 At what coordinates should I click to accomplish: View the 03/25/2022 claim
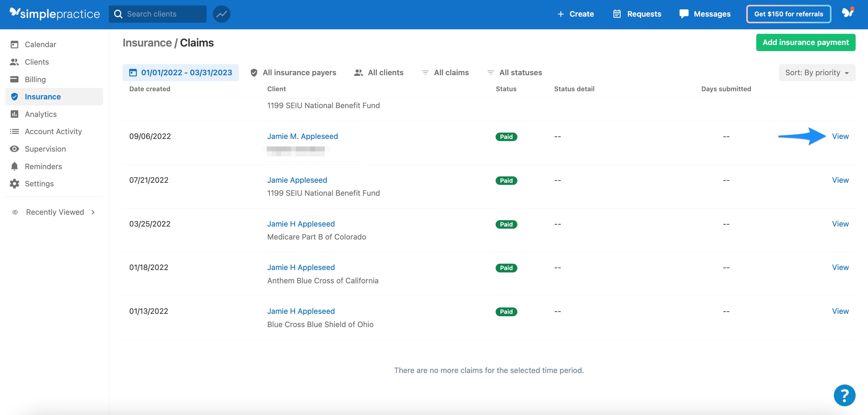click(x=840, y=224)
